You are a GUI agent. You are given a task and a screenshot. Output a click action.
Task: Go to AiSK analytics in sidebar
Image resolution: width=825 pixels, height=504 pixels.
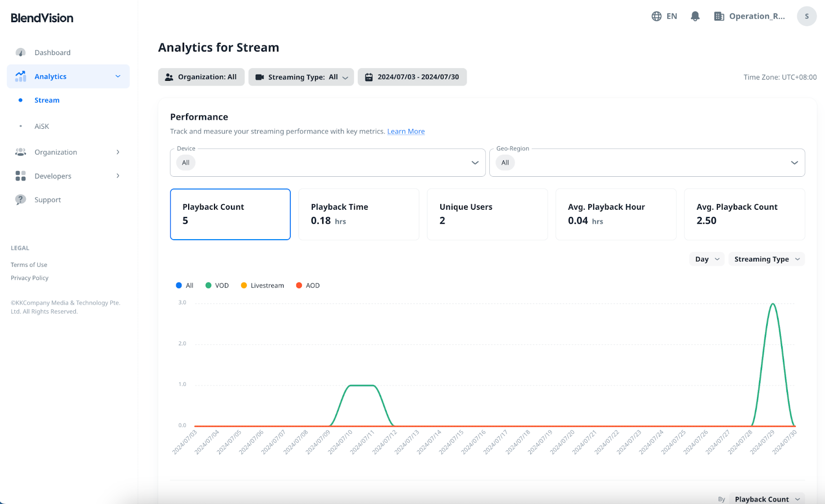[x=42, y=126]
